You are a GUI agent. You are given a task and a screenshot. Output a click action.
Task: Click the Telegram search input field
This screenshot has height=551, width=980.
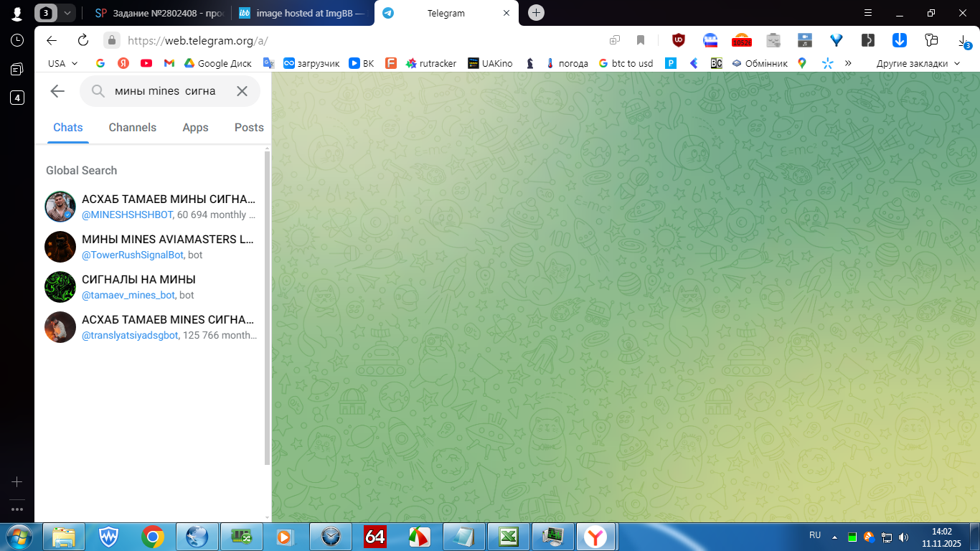point(170,91)
